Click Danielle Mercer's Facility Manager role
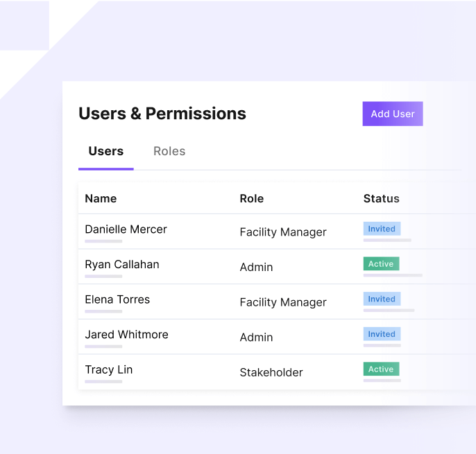 point(283,232)
